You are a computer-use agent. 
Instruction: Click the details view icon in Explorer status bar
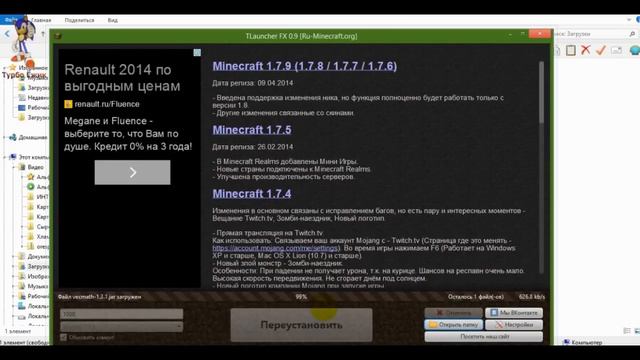[627, 331]
